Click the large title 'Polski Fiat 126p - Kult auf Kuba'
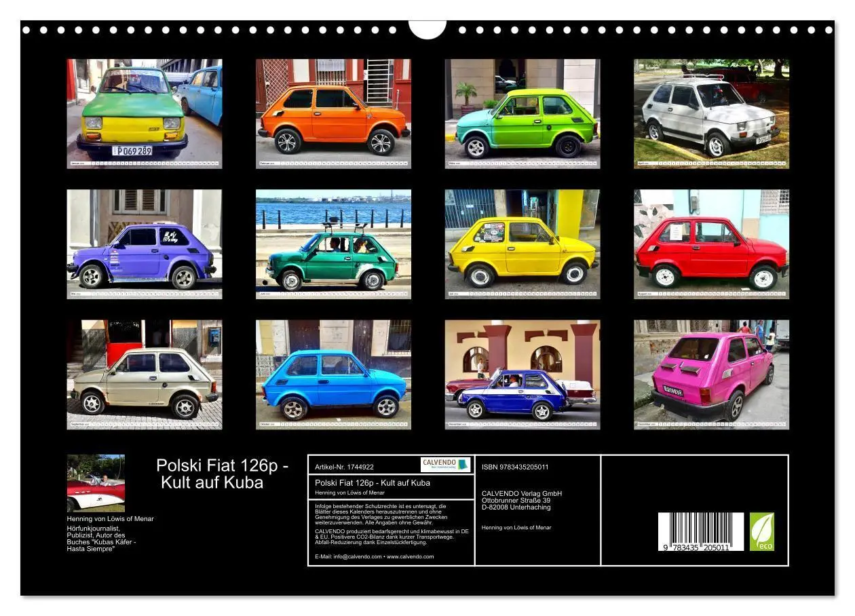Screen dimensions: 855x616 [223, 474]
